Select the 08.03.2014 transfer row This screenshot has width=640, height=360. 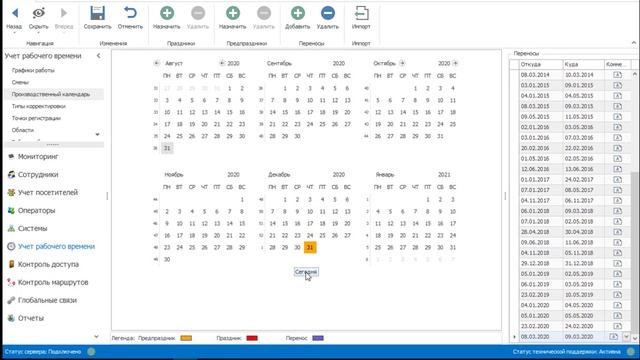[x=571, y=75]
